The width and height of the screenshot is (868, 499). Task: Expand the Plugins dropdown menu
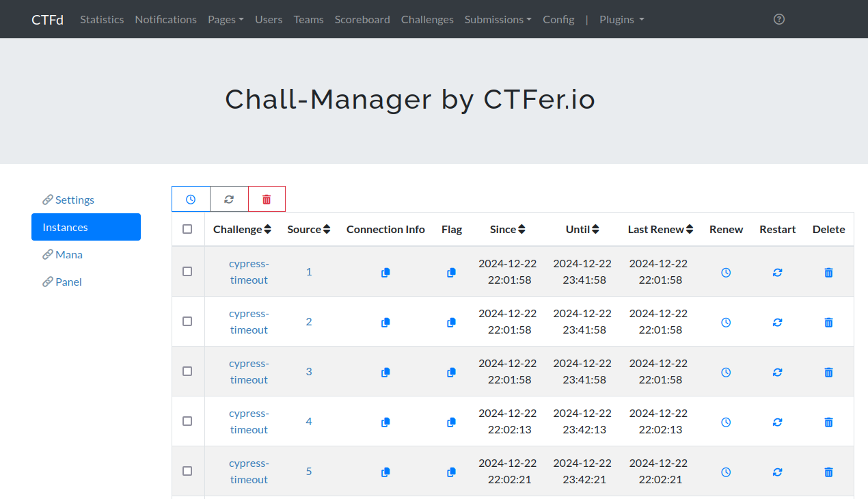pos(621,19)
